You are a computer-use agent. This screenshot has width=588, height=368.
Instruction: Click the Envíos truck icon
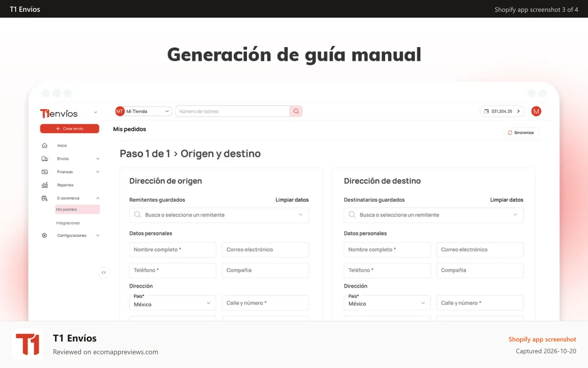click(x=45, y=159)
